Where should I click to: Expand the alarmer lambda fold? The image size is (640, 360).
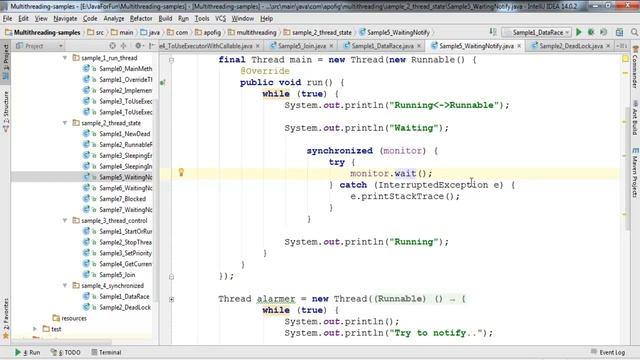click(171, 299)
